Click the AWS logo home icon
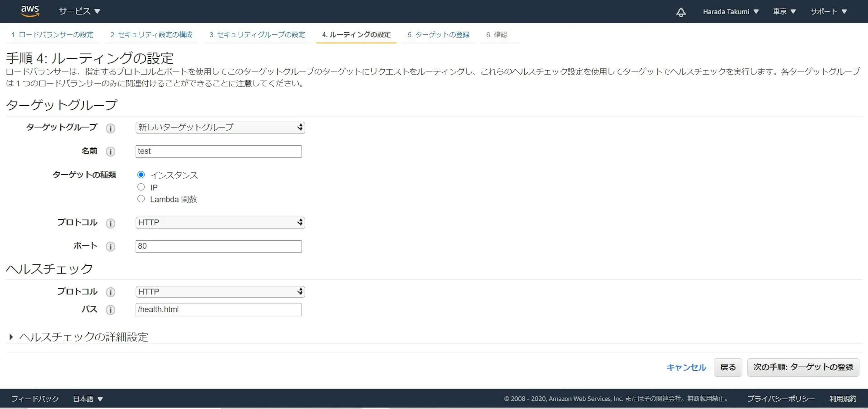Viewport: 868px width, 409px height. 30,11
